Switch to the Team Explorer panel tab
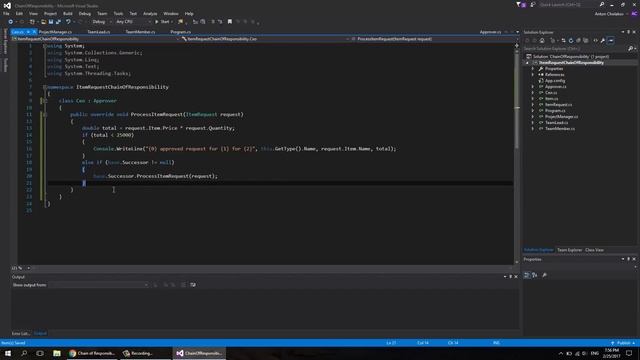The image size is (640, 360). [569, 250]
